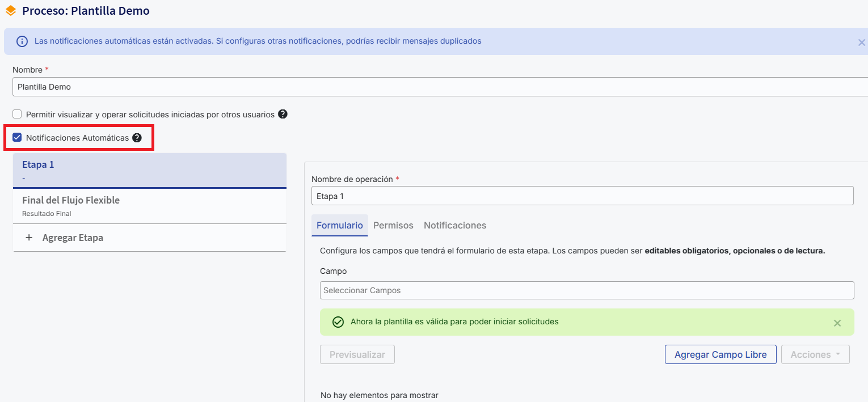Click the info icon in blue banner

click(22, 41)
